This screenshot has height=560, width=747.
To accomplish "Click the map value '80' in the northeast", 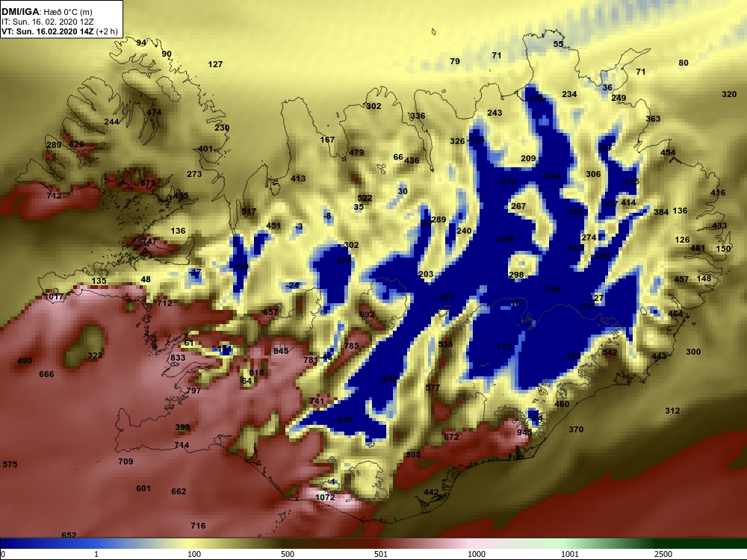I will pyautogui.click(x=684, y=63).
